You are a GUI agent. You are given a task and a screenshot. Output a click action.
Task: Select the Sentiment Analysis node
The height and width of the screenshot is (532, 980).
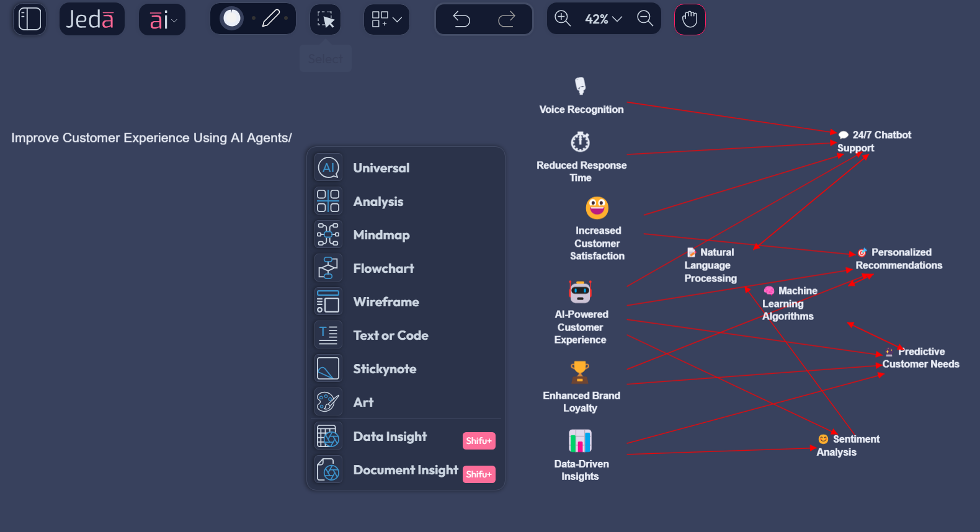coord(847,445)
